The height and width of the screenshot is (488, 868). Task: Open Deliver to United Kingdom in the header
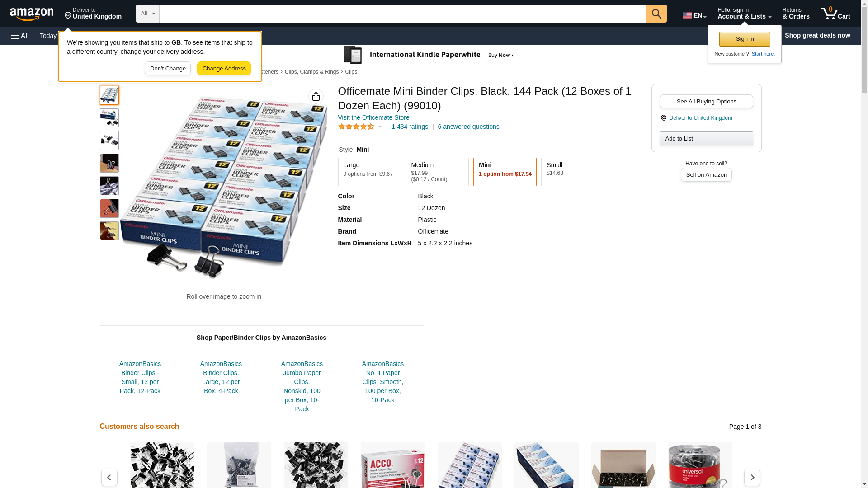pyautogui.click(x=93, y=14)
